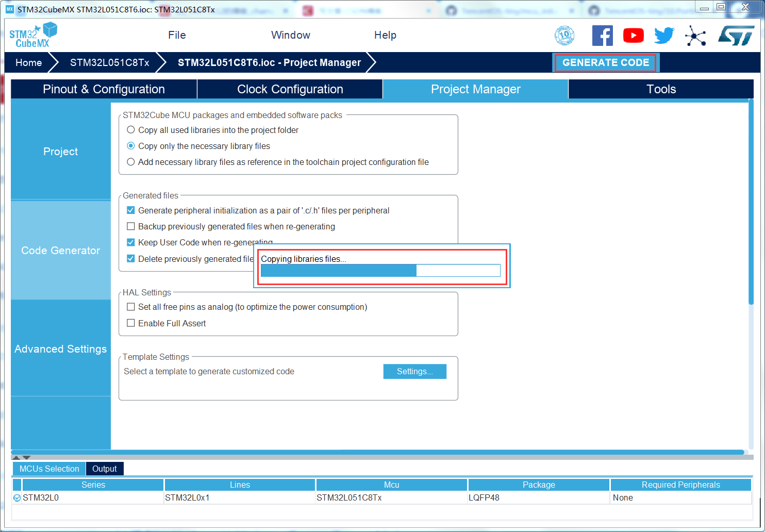Toggle Generate peripheral initialization per peripheral checkbox
This screenshot has height=532, width=765.
(x=131, y=210)
